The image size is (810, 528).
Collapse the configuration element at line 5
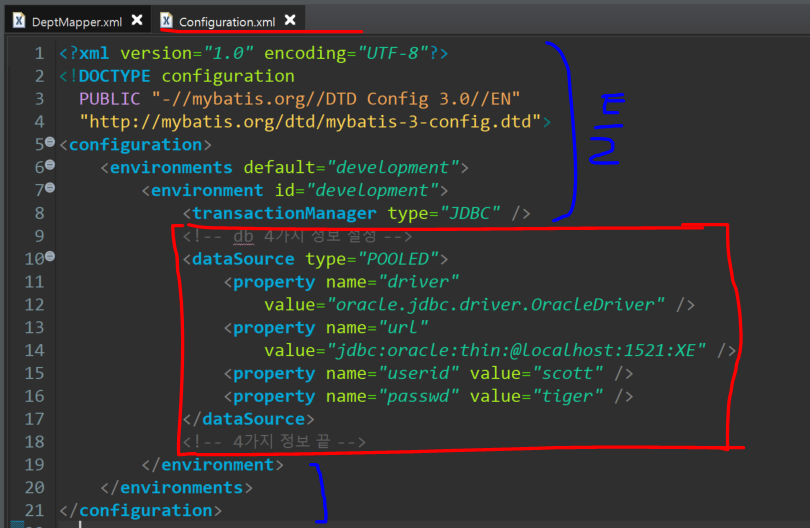(50, 142)
